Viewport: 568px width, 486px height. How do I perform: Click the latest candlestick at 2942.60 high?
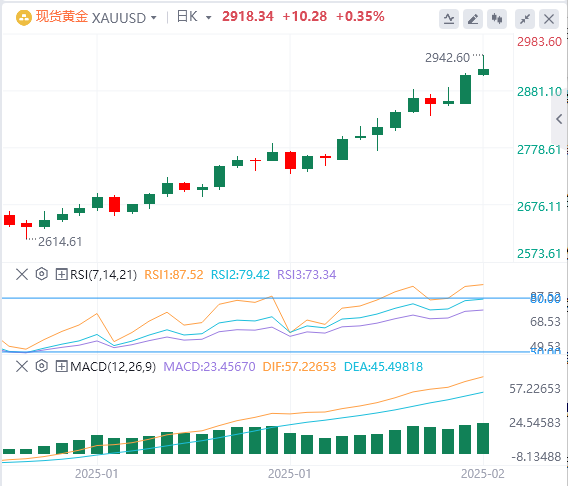tap(483, 72)
